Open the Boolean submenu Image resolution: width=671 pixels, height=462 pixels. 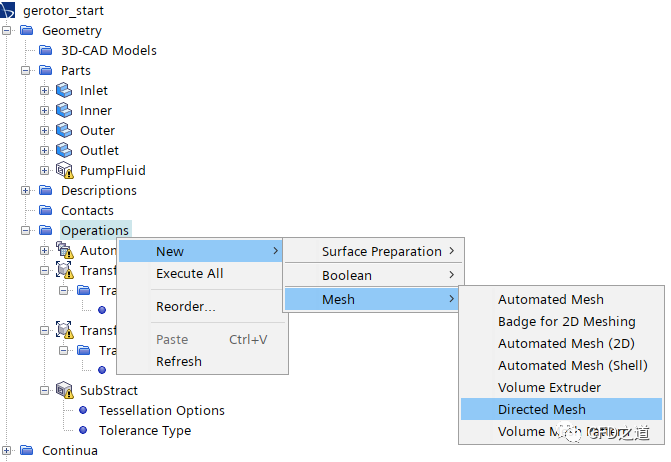346,275
